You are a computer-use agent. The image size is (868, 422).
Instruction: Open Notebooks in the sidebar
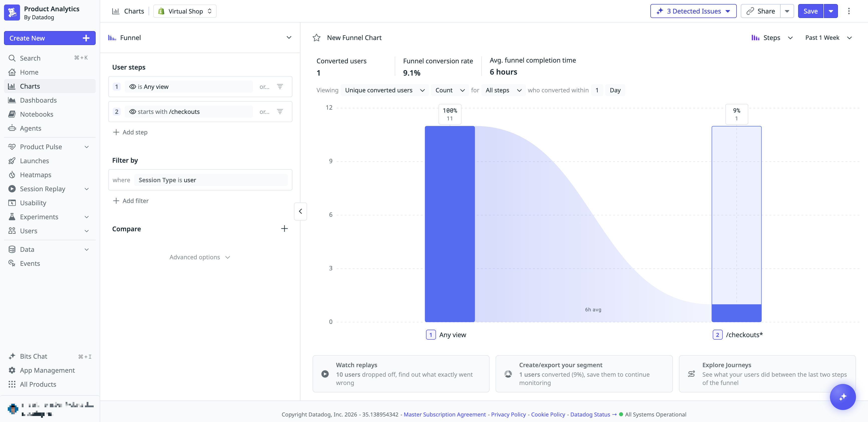[50, 114]
